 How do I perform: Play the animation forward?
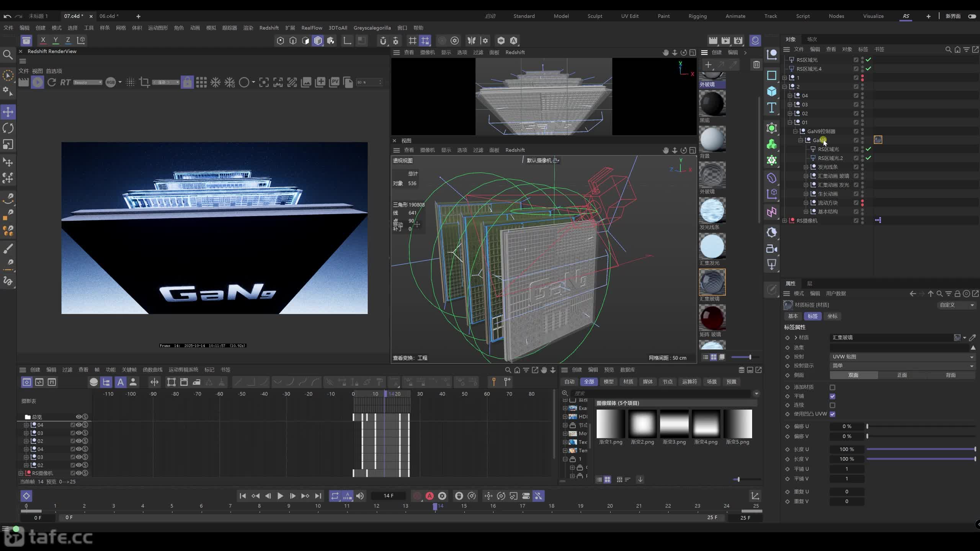coord(280,496)
